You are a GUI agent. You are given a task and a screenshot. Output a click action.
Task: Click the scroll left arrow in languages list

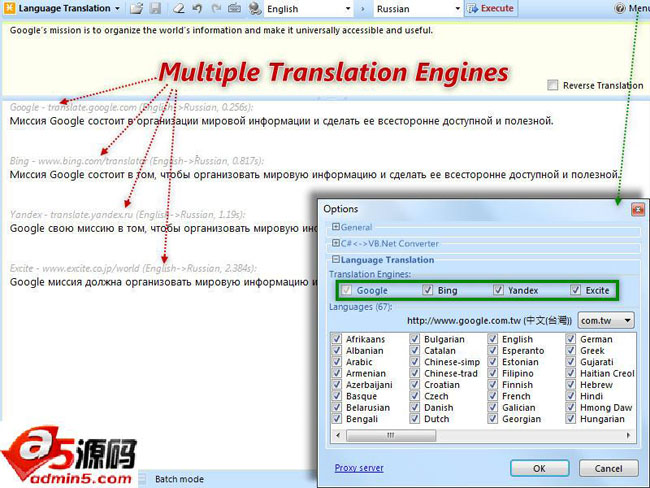[x=338, y=435]
